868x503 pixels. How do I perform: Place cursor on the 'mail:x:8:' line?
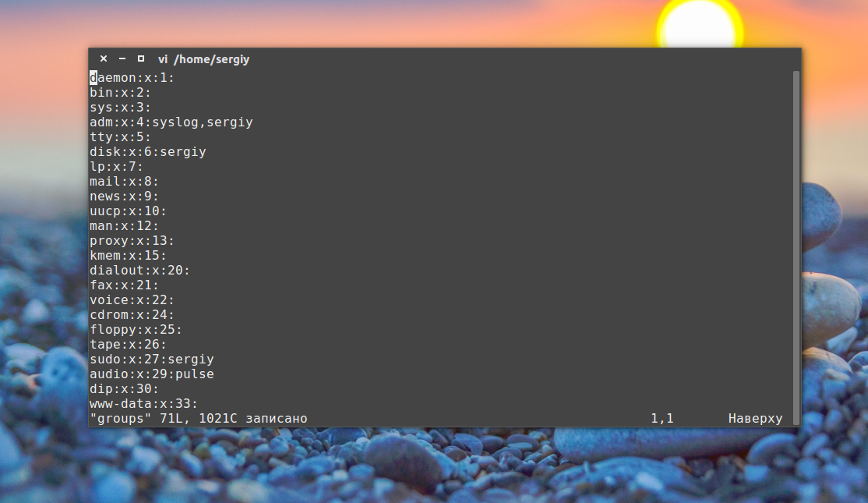click(x=124, y=181)
